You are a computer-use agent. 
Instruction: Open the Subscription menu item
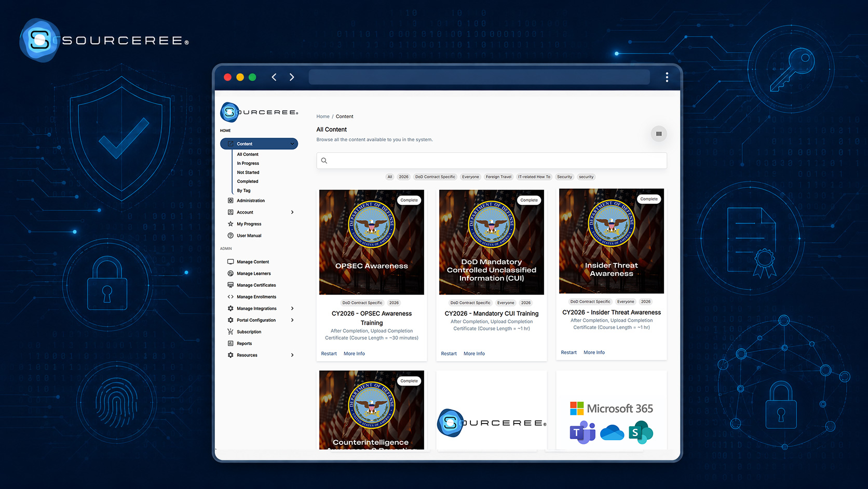pos(249,332)
